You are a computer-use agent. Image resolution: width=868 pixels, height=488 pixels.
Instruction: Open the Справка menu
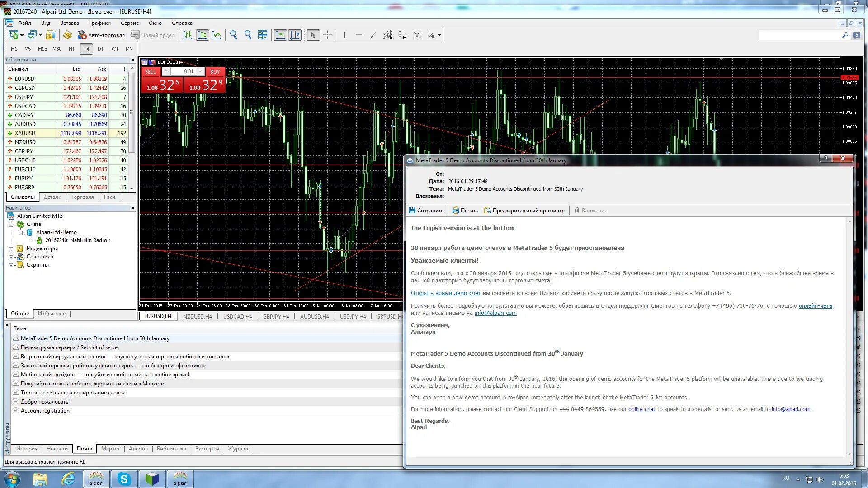[182, 23]
